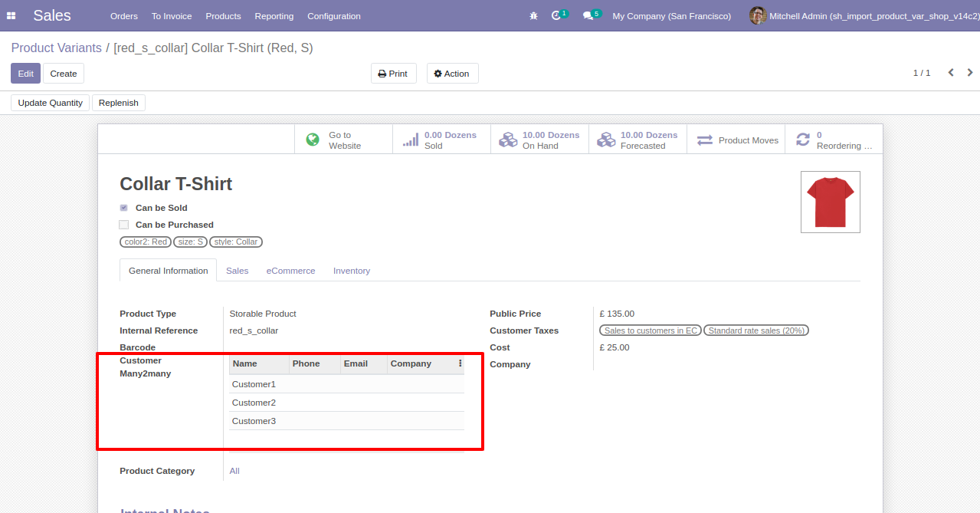980x513 pixels.
Task: Switch to the Inventory tab
Action: (x=352, y=271)
